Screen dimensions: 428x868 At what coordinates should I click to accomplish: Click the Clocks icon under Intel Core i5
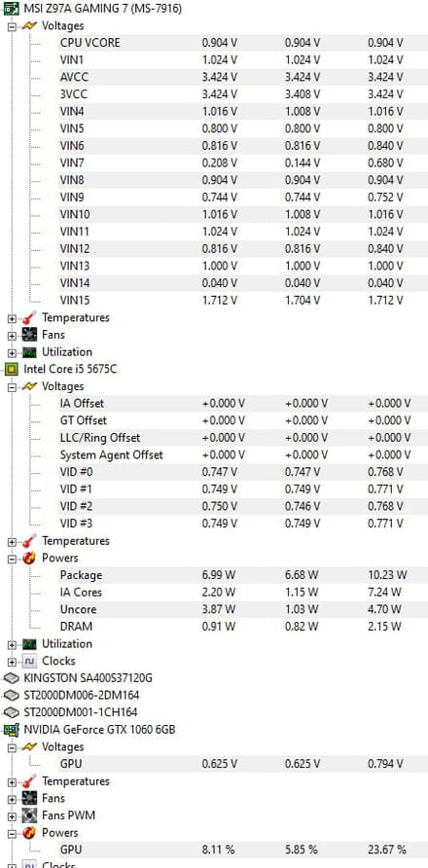point(29,661)
